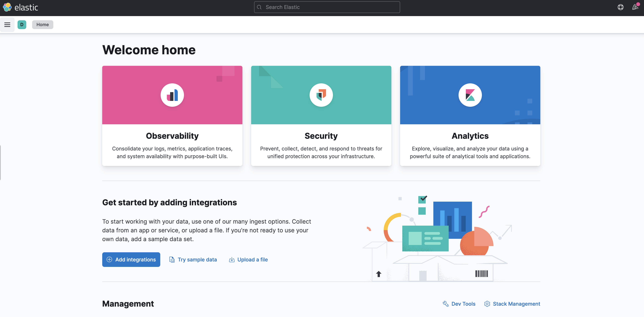Click the Stack Management gear icon
644x317 pixels.
[487, 304]
